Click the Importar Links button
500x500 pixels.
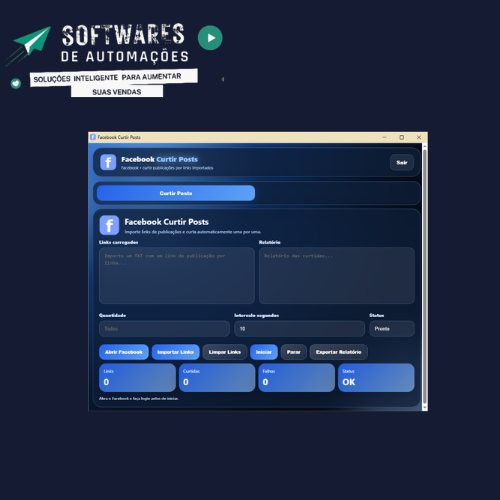(175, 352)
